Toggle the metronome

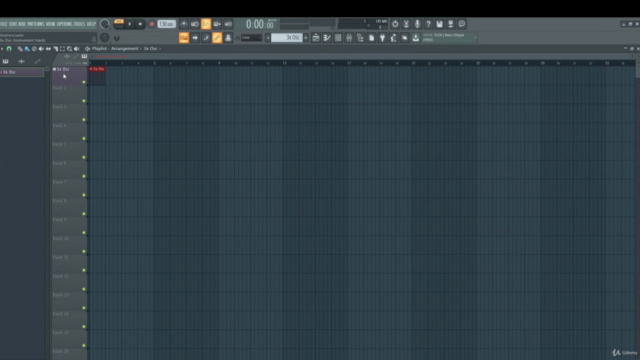(x=184, y=24)
